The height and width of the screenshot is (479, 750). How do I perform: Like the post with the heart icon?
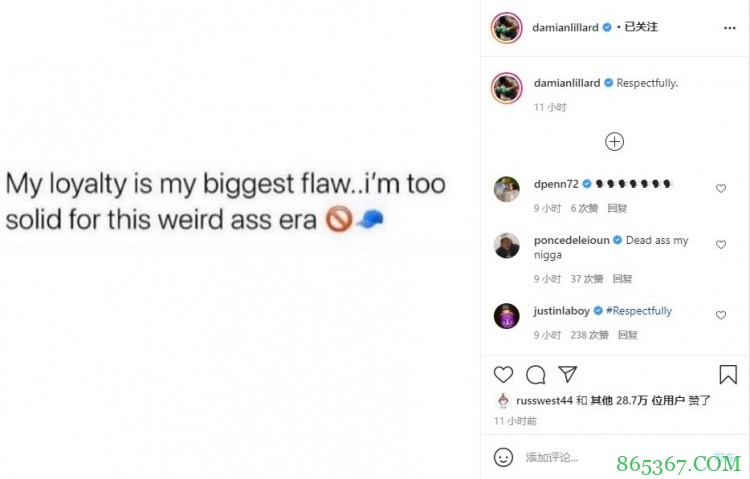(504, 375)
